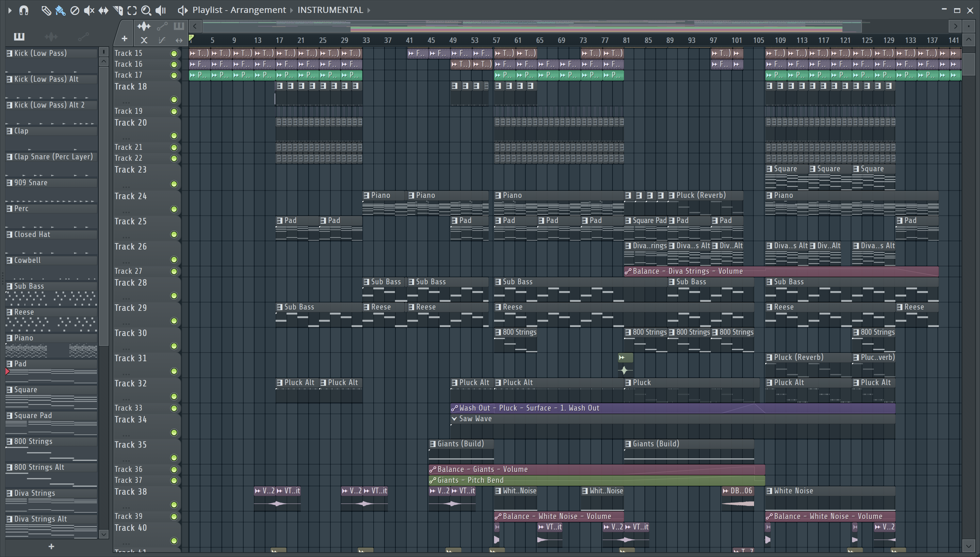Select the Slice blade tool
The image size is (980, 557).
click(x=118, y=10)
